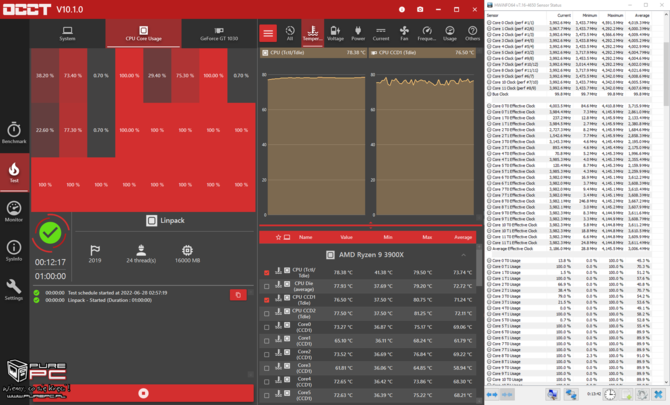The width and height of the screenshot is (670, 405).
Task: Check CPU Die (average) graph checkbox
Action: pos(267,286)
